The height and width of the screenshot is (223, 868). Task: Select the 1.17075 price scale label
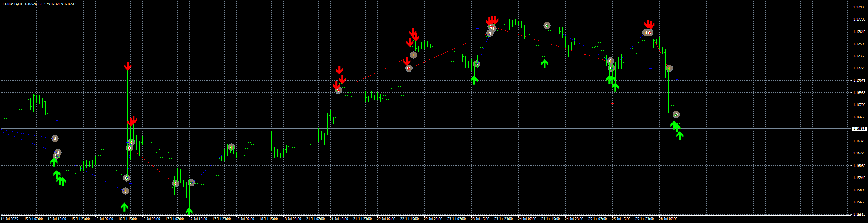coord(860,80)
